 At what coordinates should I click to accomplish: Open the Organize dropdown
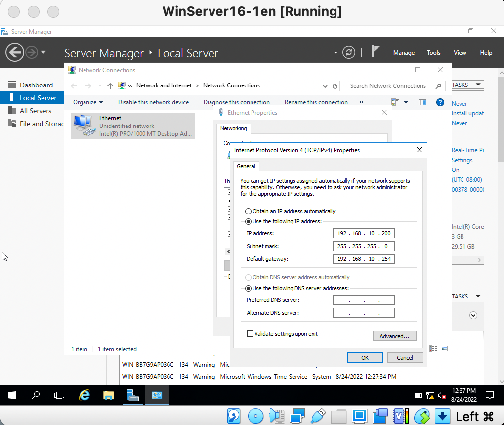click(x=88, y=102)
